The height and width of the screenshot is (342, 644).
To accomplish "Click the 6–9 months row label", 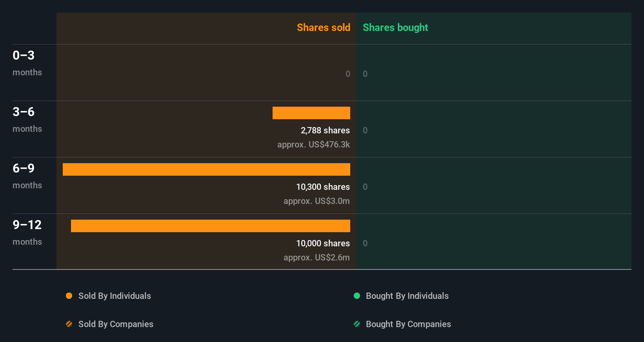I will [27, 176].
